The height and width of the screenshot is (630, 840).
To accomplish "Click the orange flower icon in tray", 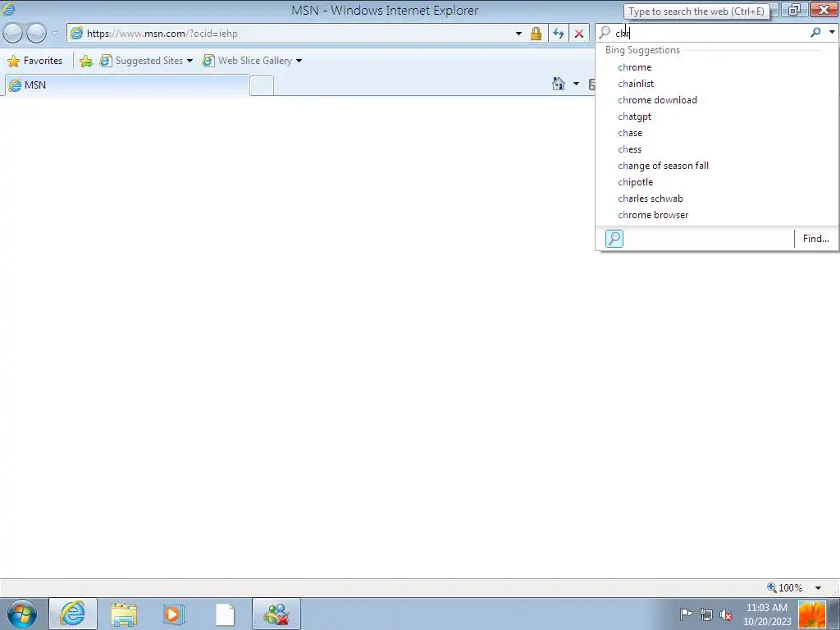I will click(x=811, y=614).
